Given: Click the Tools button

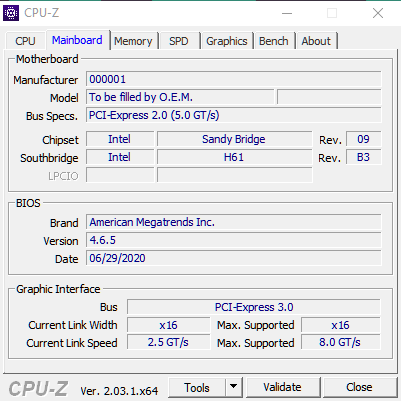Looking at the screenshot, I should (x=197, y=388).
